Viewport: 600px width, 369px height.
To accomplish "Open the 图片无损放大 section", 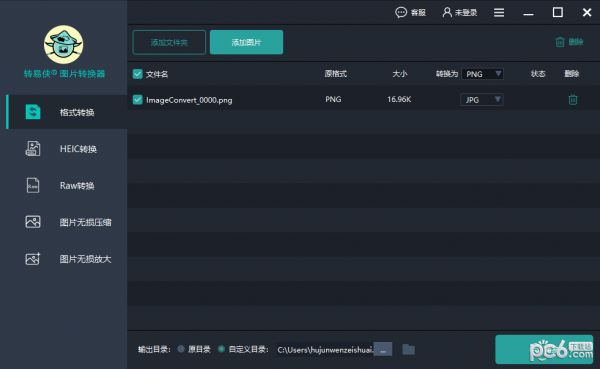I will [67, 259].
